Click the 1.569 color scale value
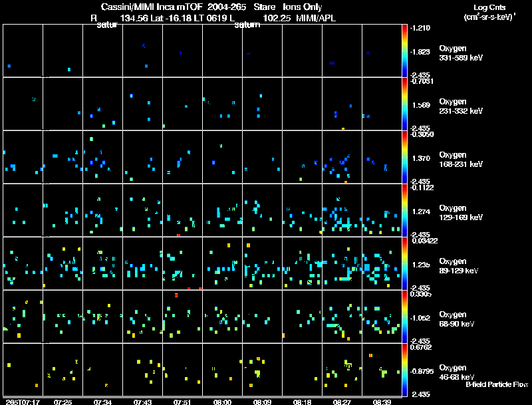The image size is (532, 405). 421,105
